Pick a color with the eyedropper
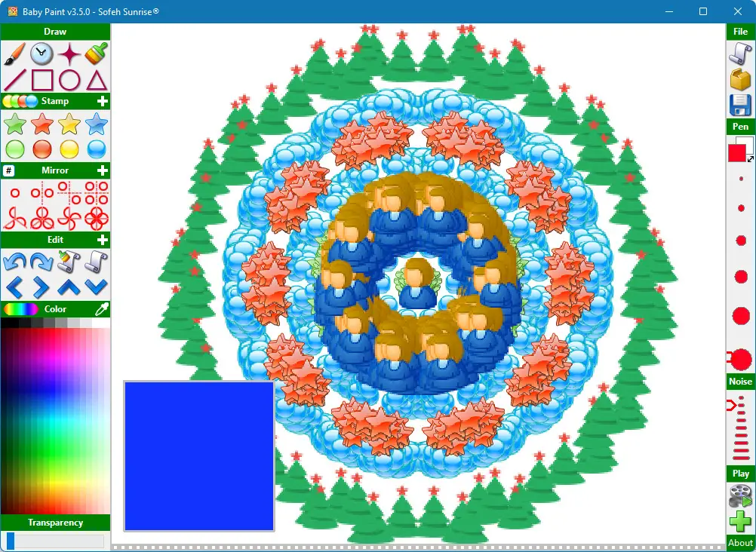 pos(102,309)
